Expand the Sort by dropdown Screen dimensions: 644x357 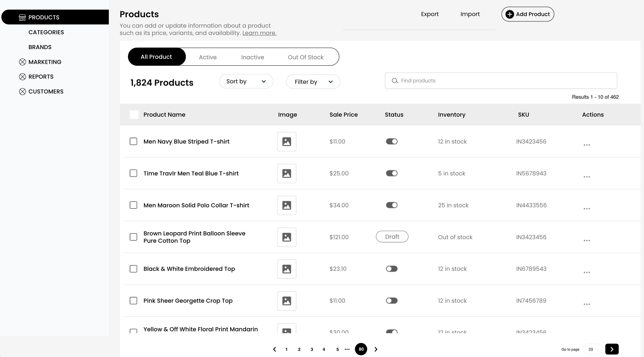coord(246,81)
